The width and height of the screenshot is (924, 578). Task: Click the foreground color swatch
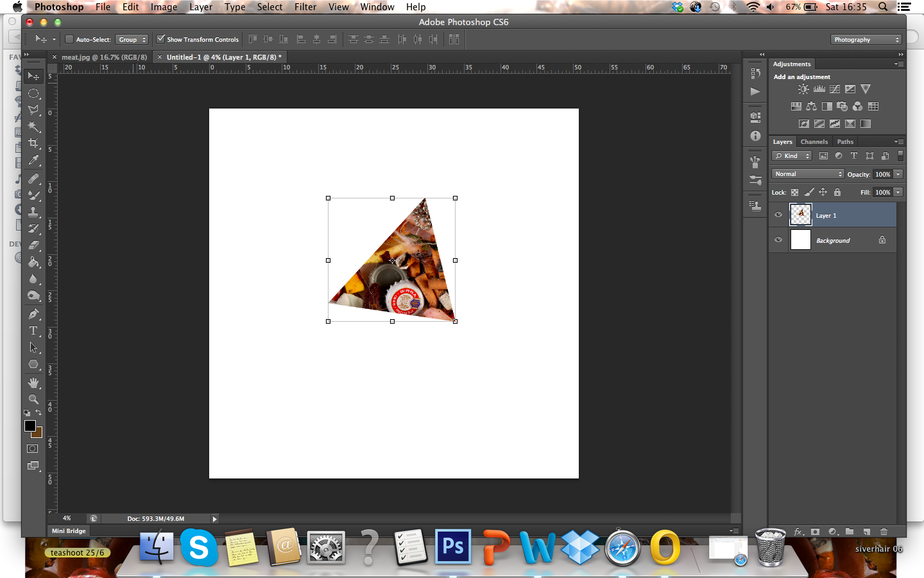pyautogui.click(x=29, y=425)
